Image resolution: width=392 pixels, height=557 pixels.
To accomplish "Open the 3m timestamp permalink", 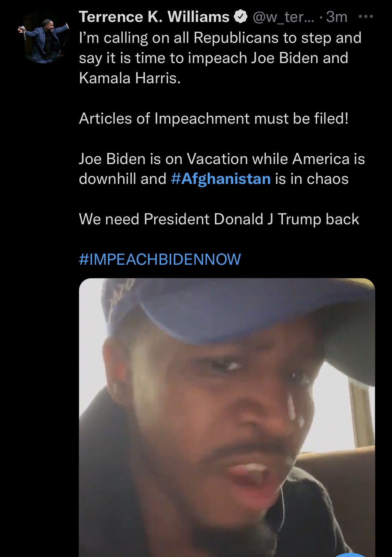I will [x=337, y=17].
